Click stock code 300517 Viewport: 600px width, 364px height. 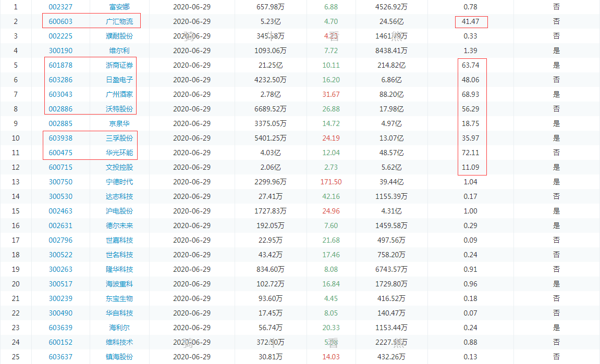click(x=60, y=284)
